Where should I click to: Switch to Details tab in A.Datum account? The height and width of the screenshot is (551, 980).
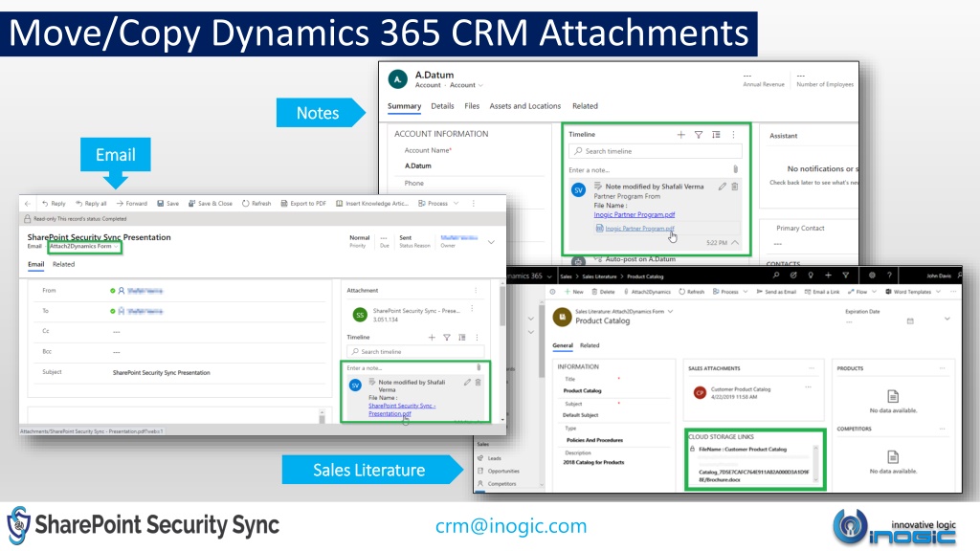(x=442, y=106)
